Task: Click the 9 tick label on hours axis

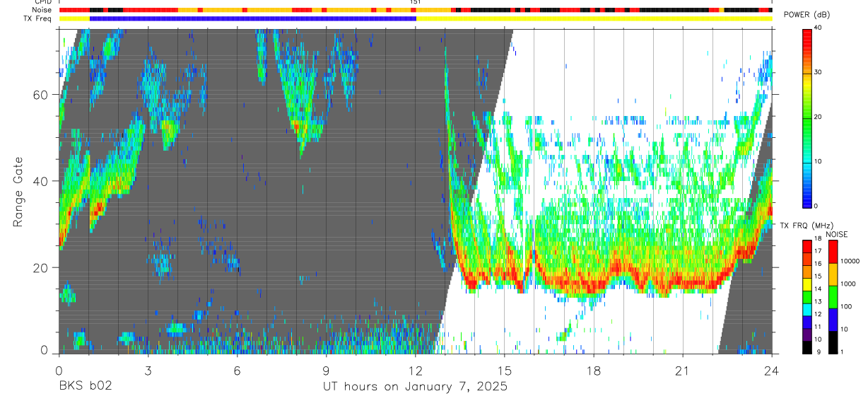Action: (x=326, y=370)
